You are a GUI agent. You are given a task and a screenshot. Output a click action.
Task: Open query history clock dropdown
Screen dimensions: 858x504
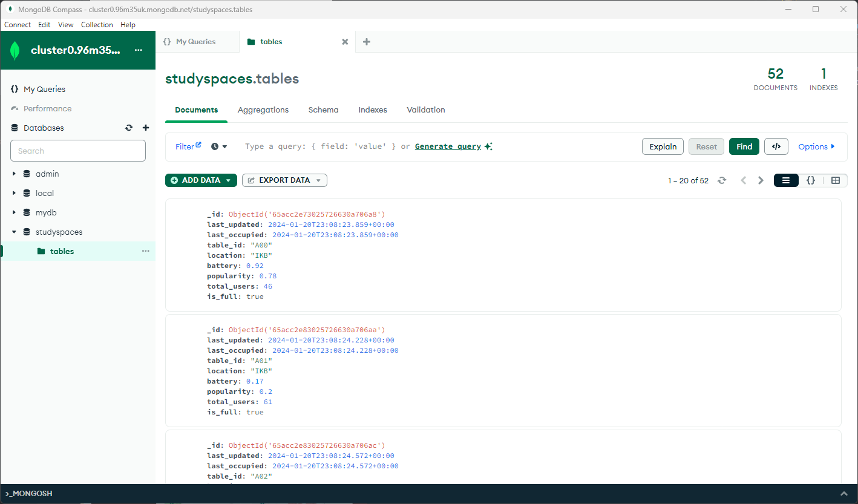click(219, 146)
